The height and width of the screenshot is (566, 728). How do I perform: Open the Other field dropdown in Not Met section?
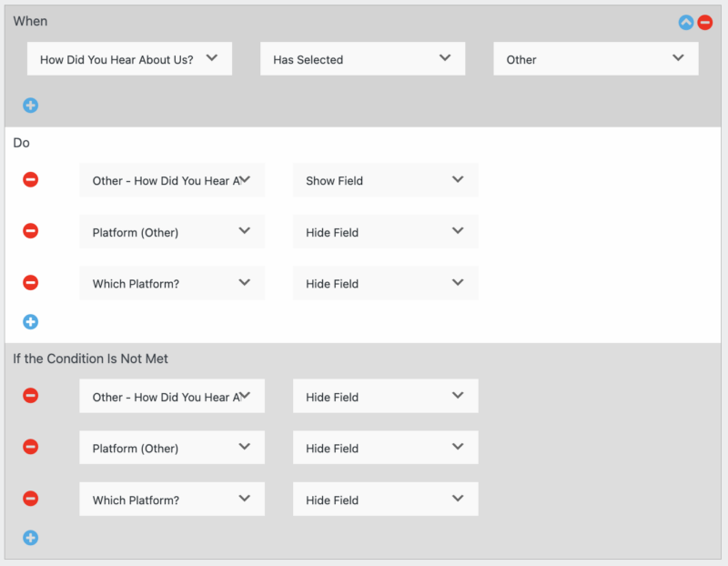click(x=172, y=395)
